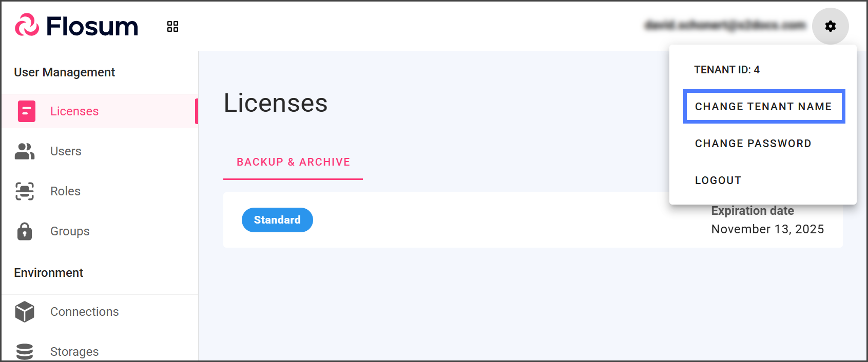The width and height of the screenshot is (868, 362).
Task: Click the Users people icon
Action: 25,151
